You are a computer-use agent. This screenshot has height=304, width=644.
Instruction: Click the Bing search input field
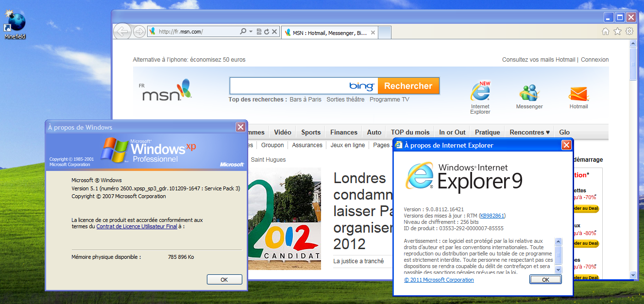click(x=289, y=86)
